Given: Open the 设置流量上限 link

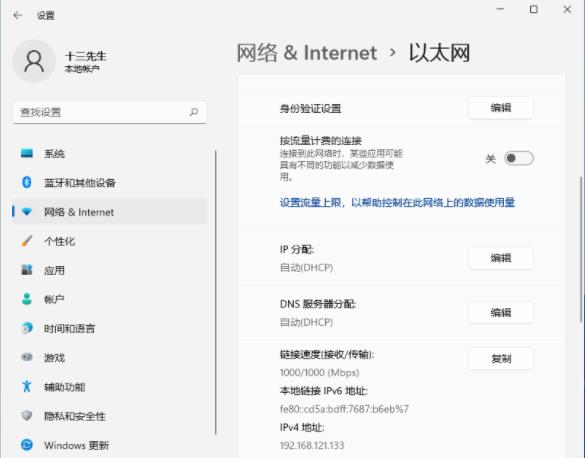Looking at the screenshot, I should [x=397, y=203].
